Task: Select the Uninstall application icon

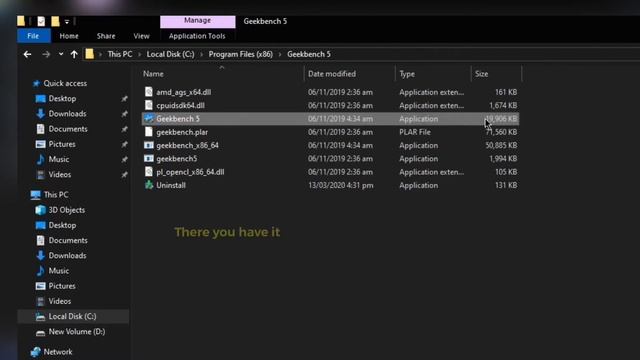Action: tap(149, 185)
